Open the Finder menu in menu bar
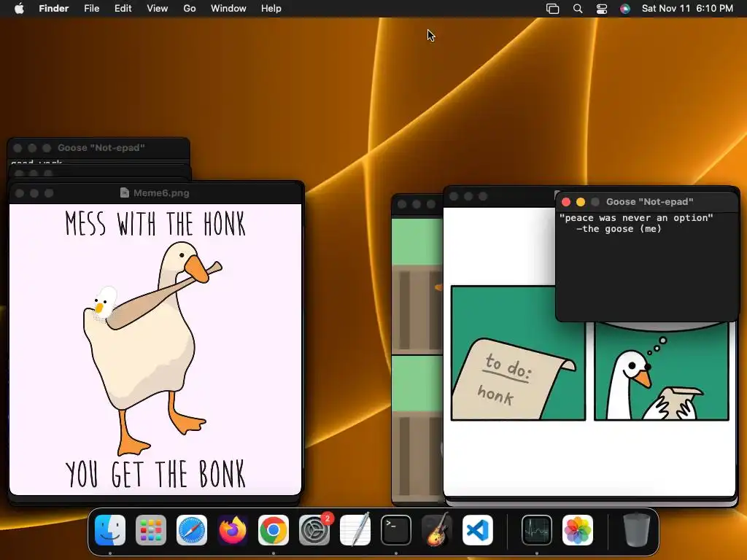 [x=53, y=9]
